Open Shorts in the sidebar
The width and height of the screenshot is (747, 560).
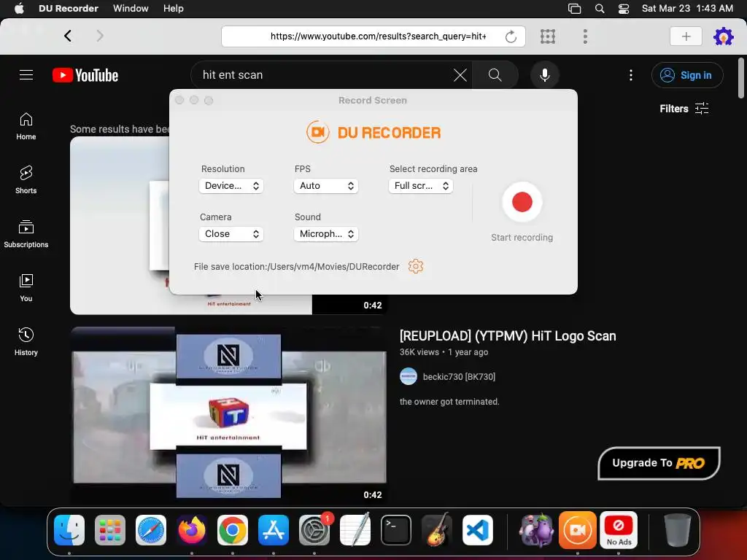click(26, 180)
